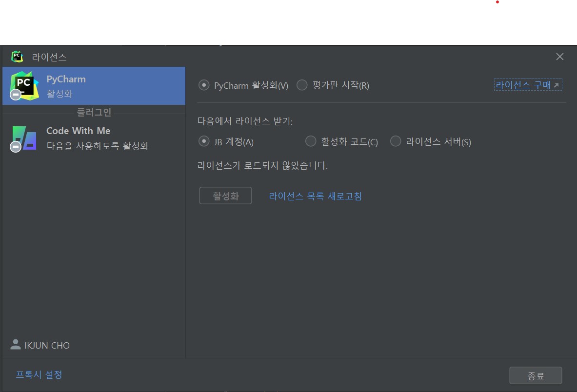The width and height of the screenshot is (577, 392).
Task: Click the '라이선스가 로드되지 않았습니다.' message
Action: (262, 165)
